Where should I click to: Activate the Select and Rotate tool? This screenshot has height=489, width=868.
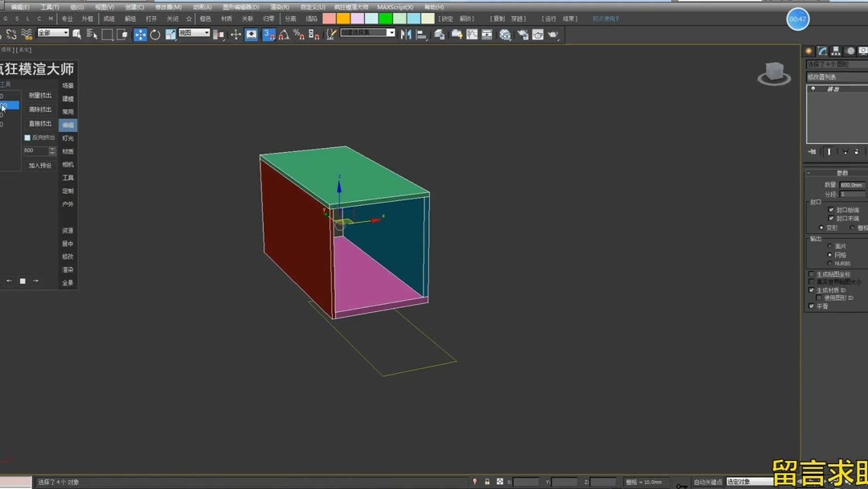coord(155,35)
